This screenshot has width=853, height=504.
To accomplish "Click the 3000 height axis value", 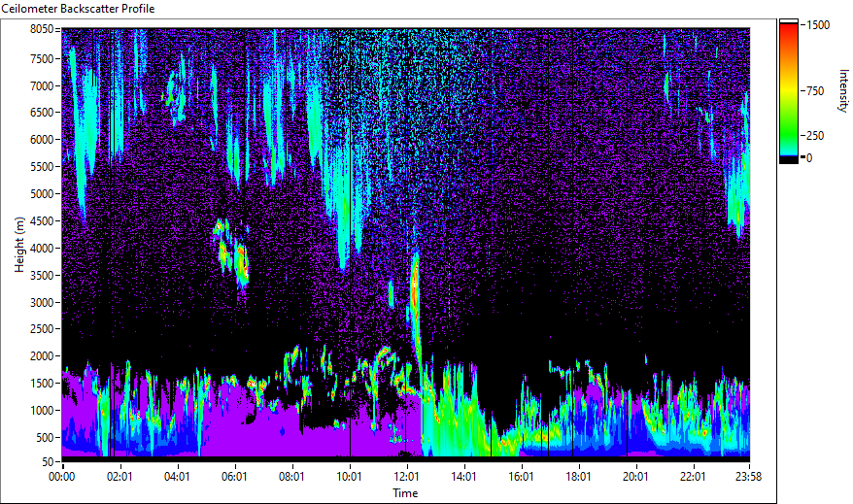I will [x=42, y=303].
